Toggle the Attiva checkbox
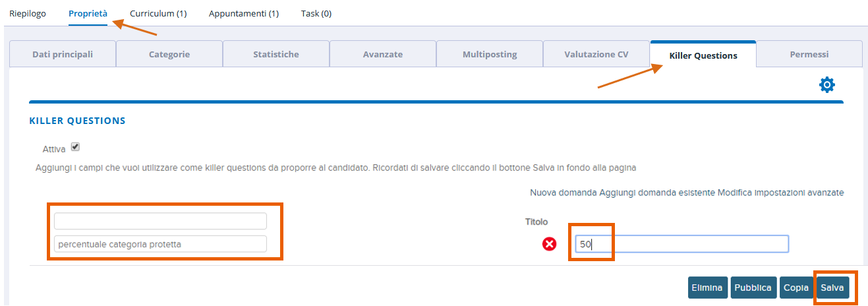 pyautogui.click(x=75, y=147)
